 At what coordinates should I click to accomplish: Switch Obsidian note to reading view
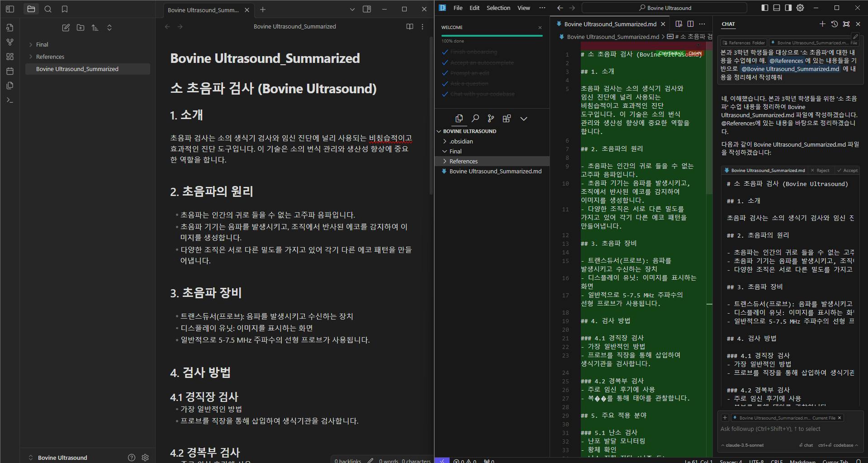(x=410, y=27)
